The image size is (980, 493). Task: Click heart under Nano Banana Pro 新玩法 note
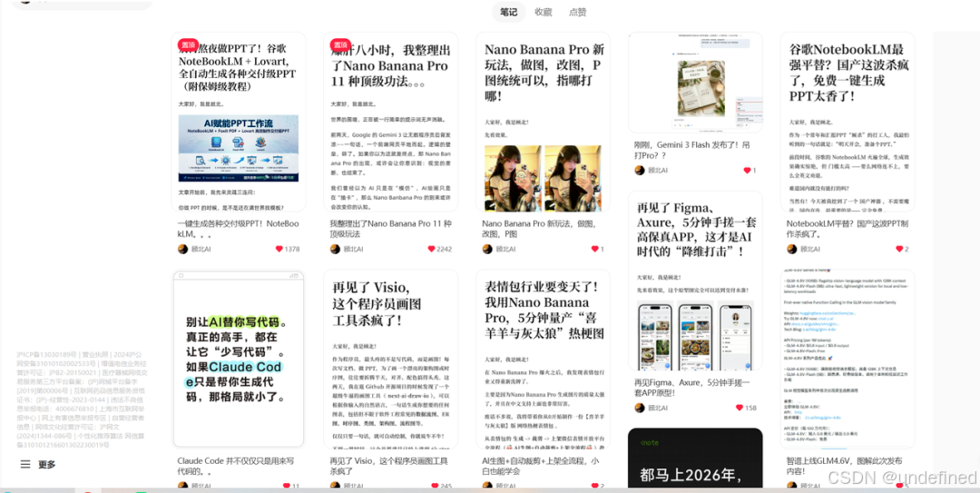click(x=594, y=249)
